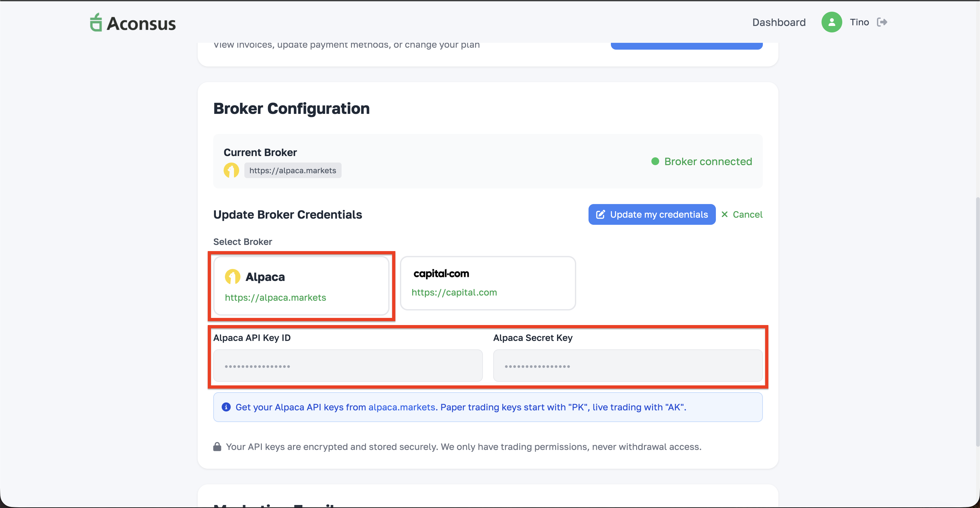Click the Alpaca logo on the broker card
The width and height of the screenshot is (980, 508).
233,277
